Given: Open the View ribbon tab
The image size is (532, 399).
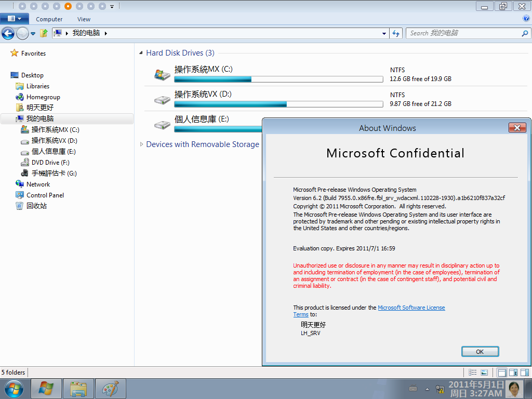Looking at the screenshot, I should [84, 19].
